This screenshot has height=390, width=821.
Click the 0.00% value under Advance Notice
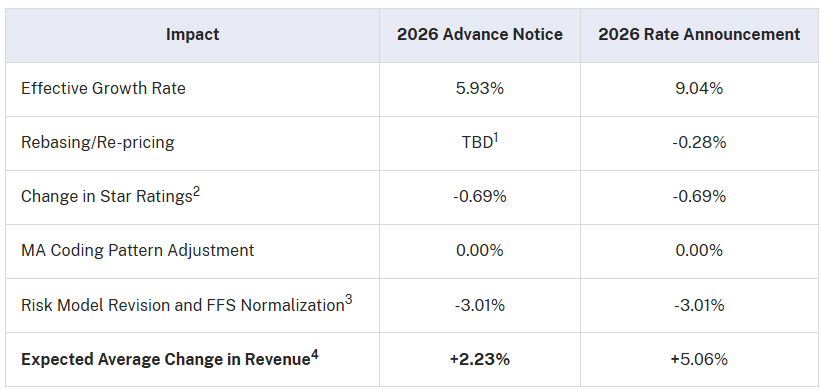[480, 250]
